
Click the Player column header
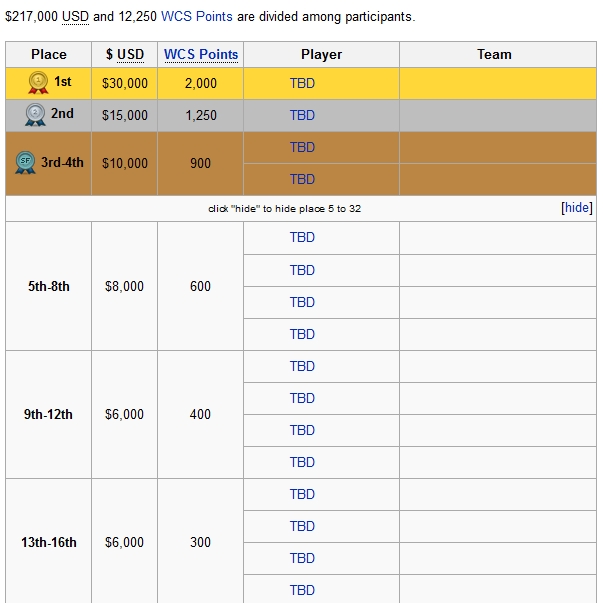321,54
